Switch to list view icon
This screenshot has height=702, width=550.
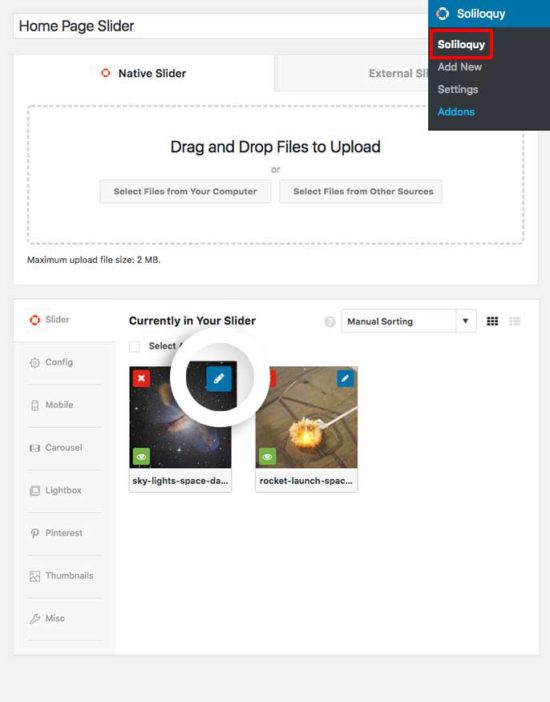[x=515, y=321]
